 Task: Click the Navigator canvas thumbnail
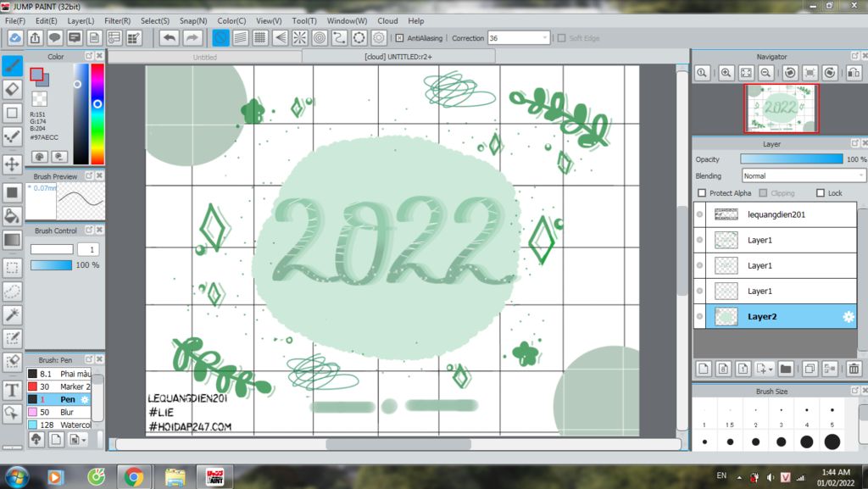(781, 108)
